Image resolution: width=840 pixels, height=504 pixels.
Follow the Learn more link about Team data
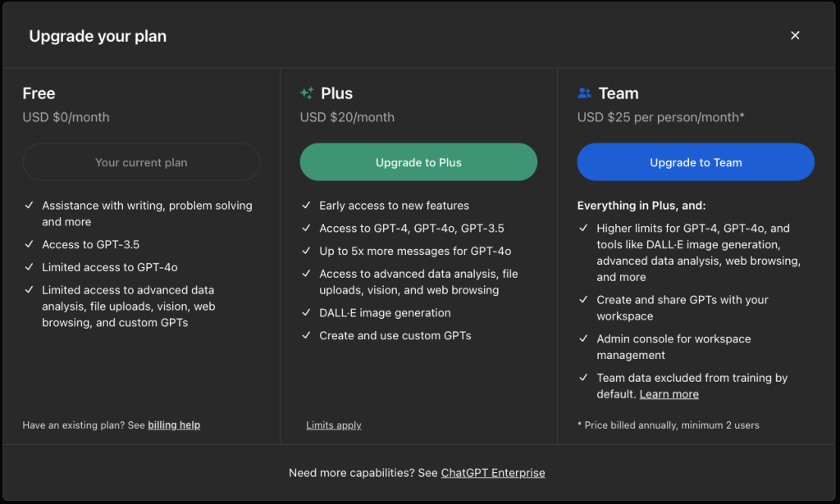[x=669, y=394]
